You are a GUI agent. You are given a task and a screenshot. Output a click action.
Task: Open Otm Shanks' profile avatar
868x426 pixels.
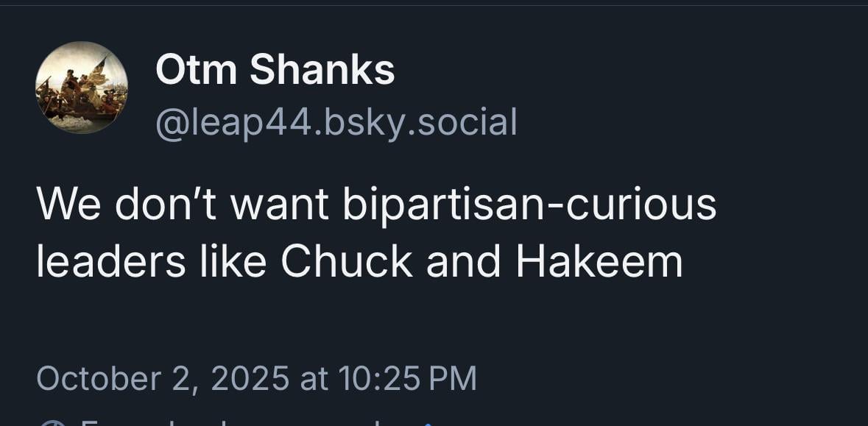[81, 88]
